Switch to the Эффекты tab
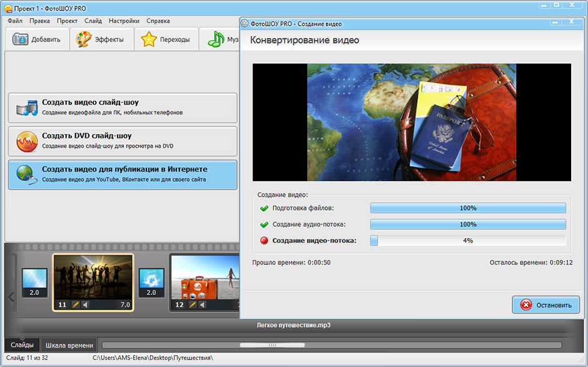This screenshot has height=367, width=588. pyautogui.click(x=102, y=39)
